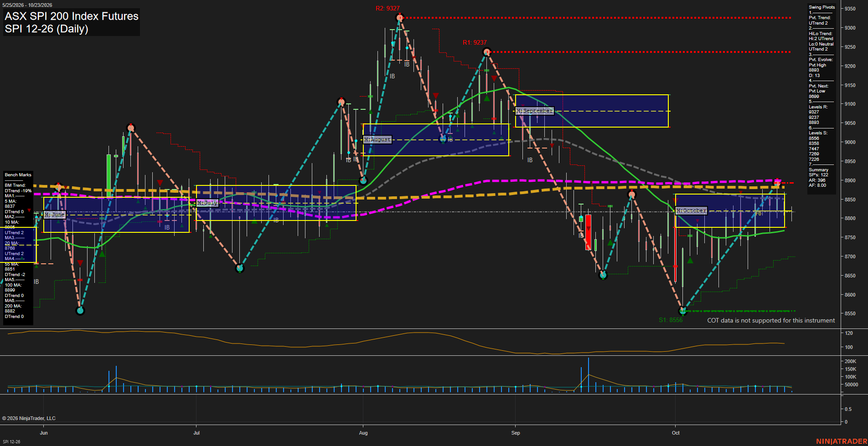Click the tallest volume bar in mid-September

tap(589, 375)
